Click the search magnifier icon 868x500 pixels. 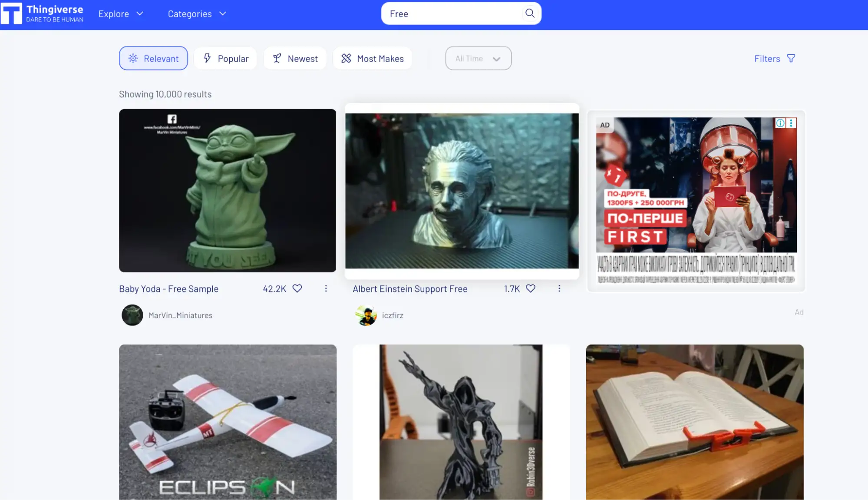click(530, 13)
